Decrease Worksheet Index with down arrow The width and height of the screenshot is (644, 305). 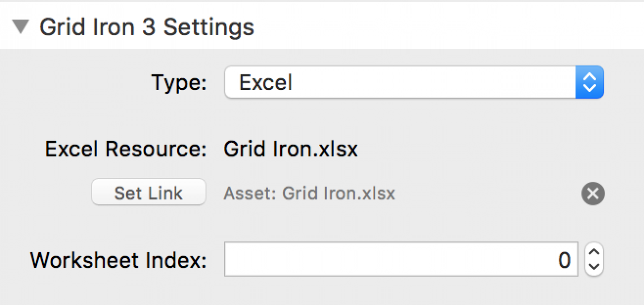594,267
